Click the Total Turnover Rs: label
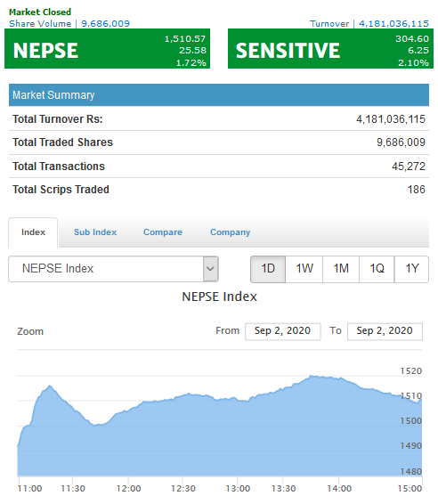The image size is (438, 504). click(58, 119)
